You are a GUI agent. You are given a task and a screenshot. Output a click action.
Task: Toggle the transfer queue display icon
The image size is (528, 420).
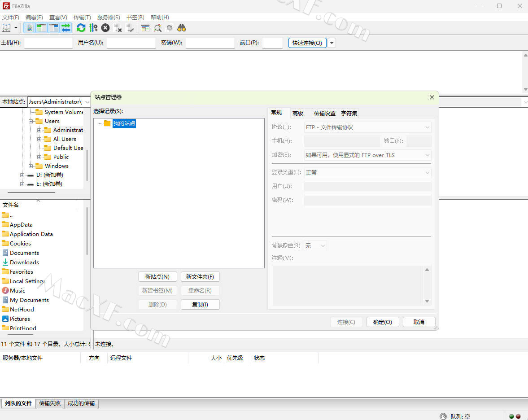(x=65, y=28)
